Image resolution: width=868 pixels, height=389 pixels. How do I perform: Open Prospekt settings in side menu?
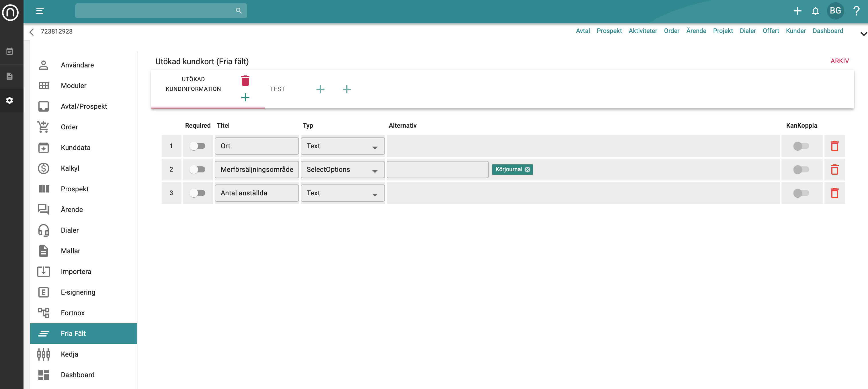(x=83, y=189)
